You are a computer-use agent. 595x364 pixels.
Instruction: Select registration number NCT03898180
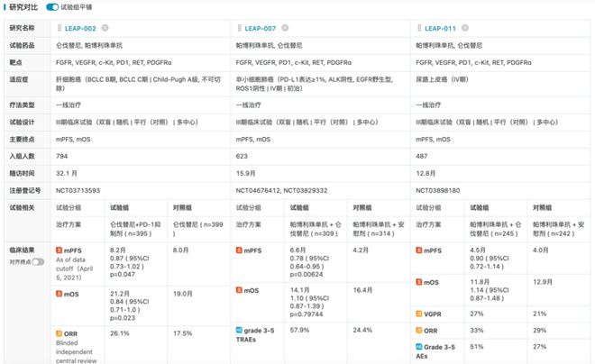[x=437, y=190]
